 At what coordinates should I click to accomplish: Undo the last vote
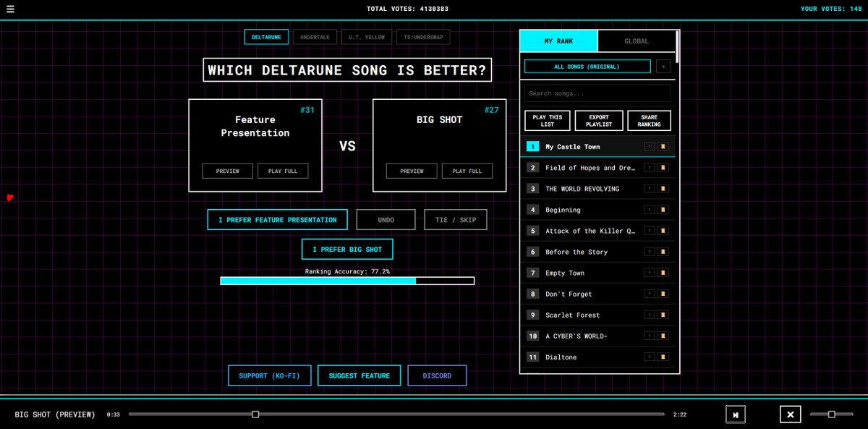coord(386,220)
